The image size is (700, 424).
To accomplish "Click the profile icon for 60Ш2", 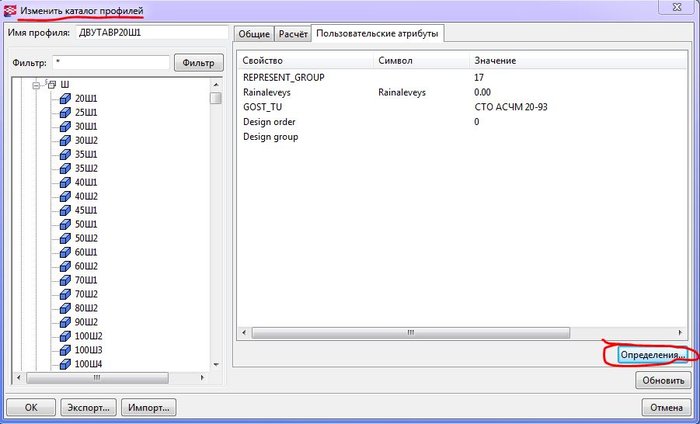I will tap(65, 266).
